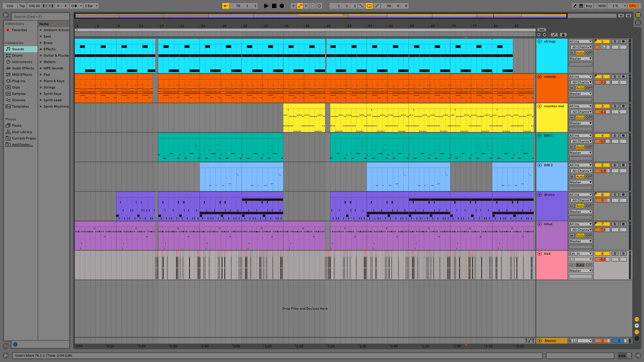Click Next Locator arrow button
This screenshot has width=644, height=362.
(544, 35)
